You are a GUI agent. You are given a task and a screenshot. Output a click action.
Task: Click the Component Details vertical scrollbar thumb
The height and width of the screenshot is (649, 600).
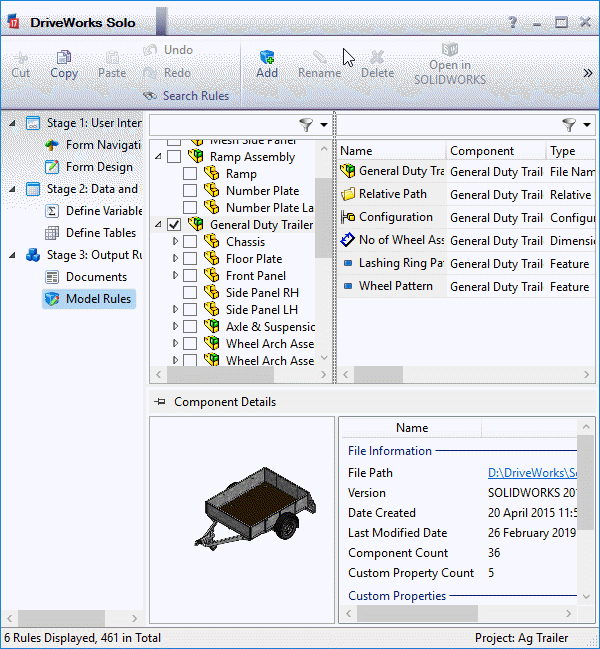click(x=586, y=482)
